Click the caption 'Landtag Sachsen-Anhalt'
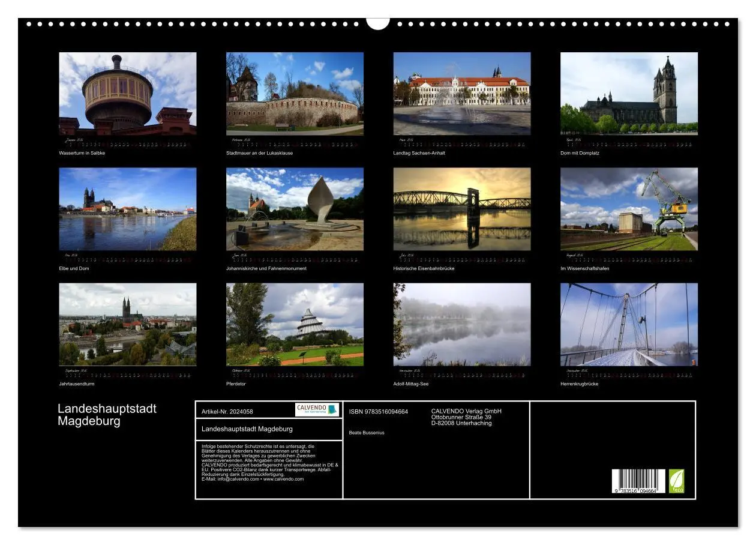 coord(419,153)
